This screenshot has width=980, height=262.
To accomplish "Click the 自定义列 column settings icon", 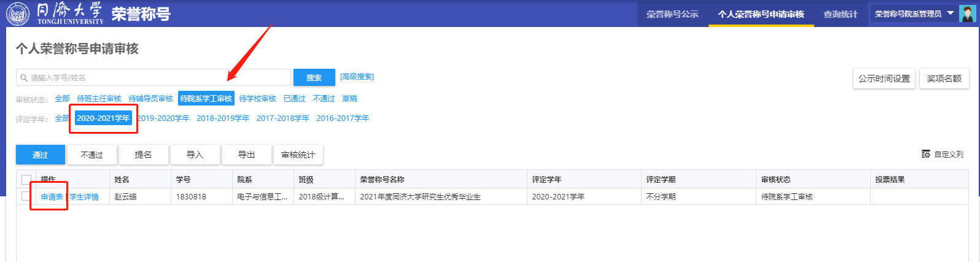I will point(925,154).
